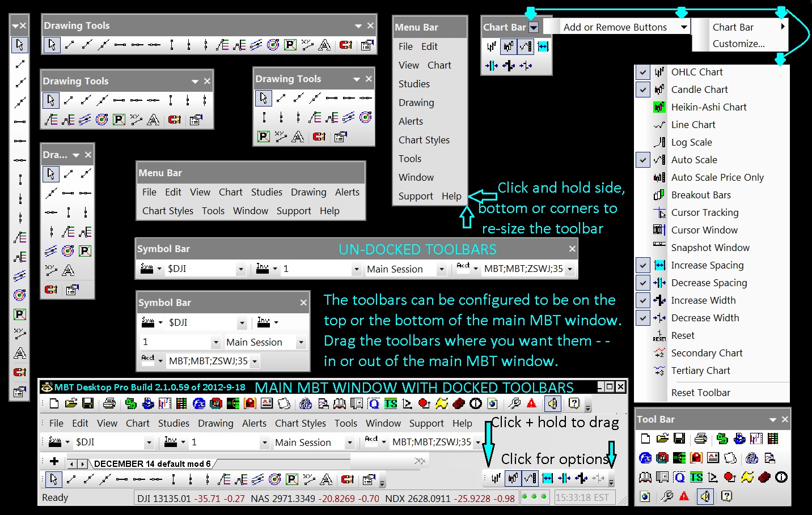Select the OHLC Chart icon in the undocked Chart Bar
Screen dimensions: 812x515
(x=490, y=47)
